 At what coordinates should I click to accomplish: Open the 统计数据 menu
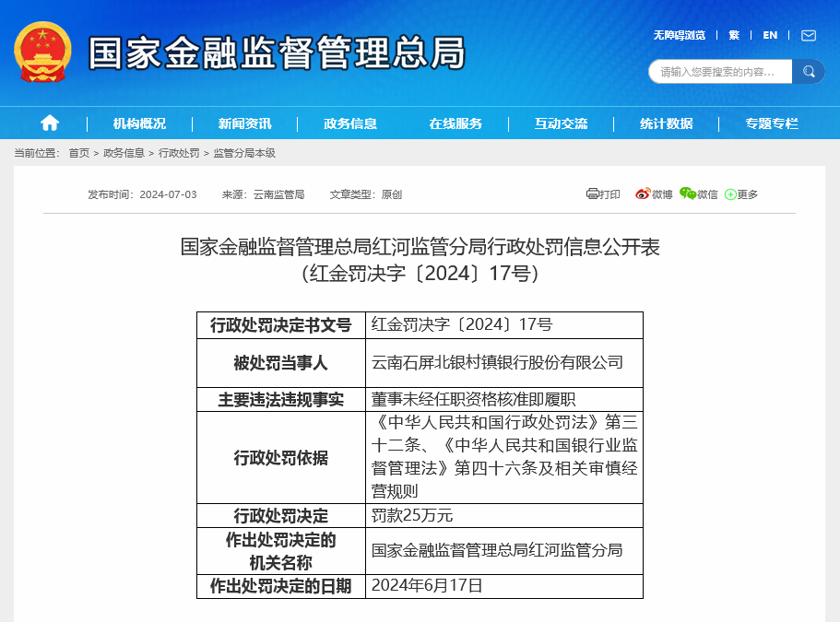pos(667,123)
